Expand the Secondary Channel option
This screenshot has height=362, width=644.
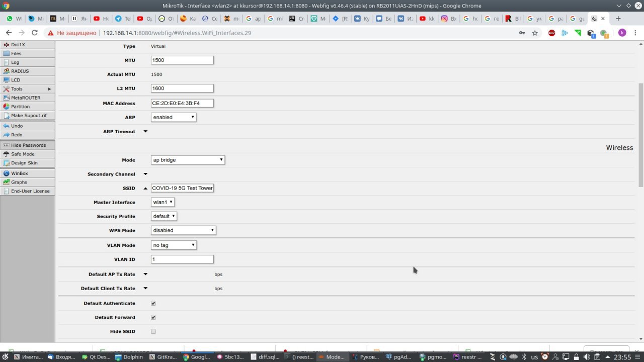(145, 174)
